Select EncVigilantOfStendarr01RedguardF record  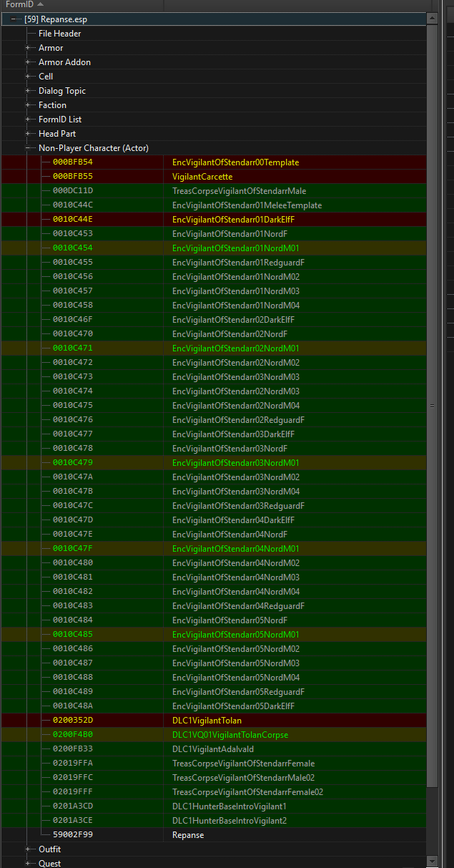click(x=214, y=263)
